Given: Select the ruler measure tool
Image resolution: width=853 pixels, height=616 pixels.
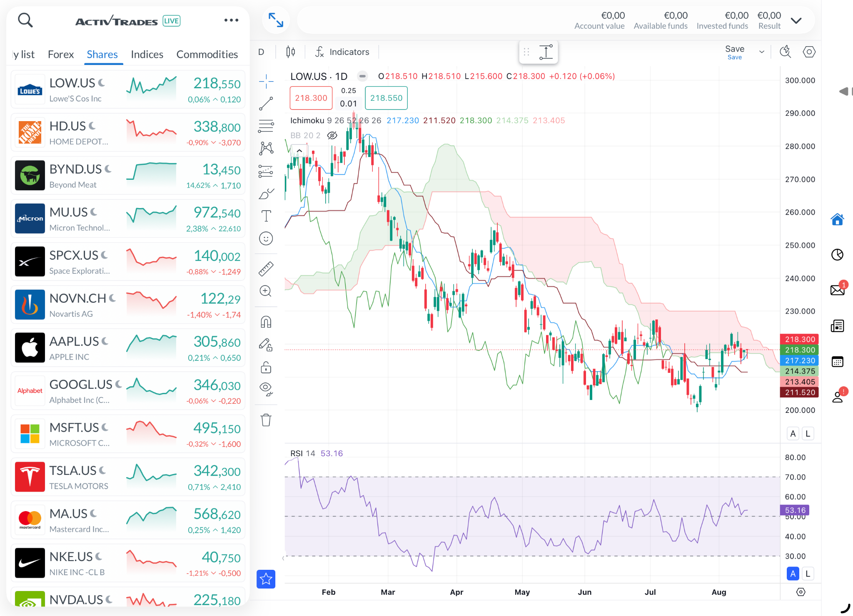Looking at the screenshot, I should point(266,269).
